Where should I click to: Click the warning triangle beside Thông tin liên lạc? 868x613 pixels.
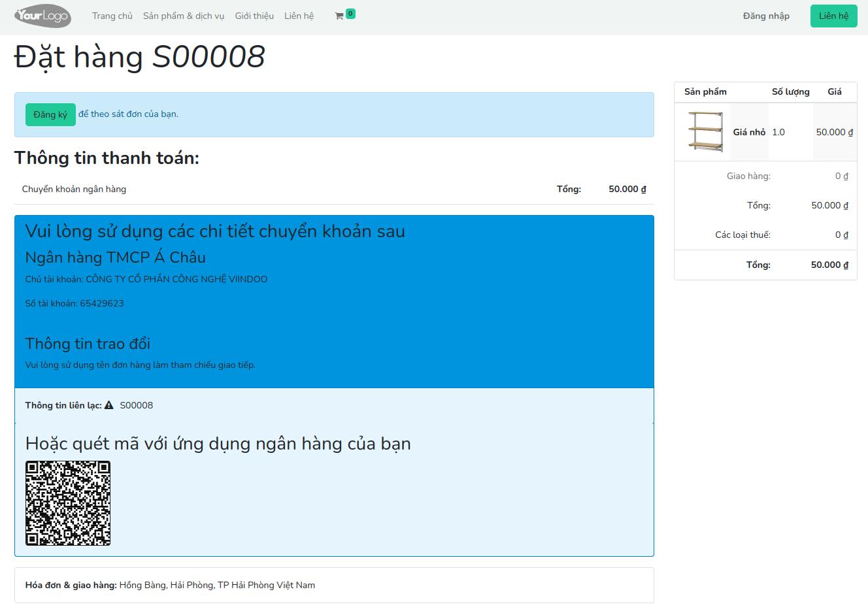pyautogui.click(x=109, y=405)
